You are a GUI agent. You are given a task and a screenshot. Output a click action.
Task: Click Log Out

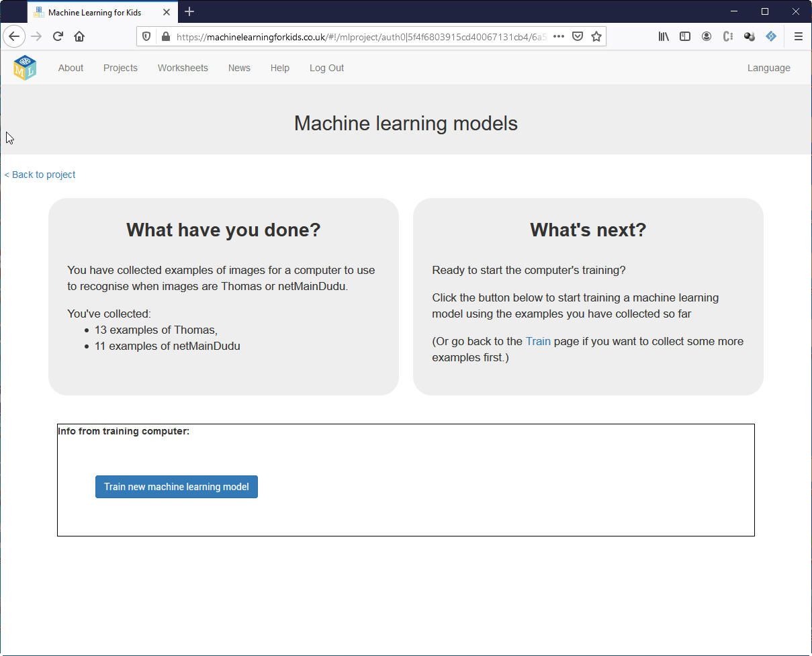coord(326,68)
